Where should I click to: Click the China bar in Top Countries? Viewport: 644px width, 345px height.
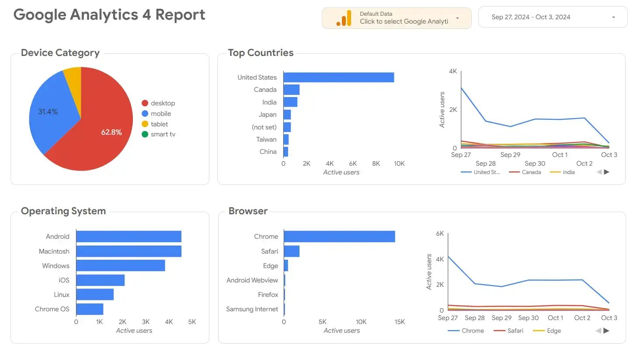(x=286, y=152)
